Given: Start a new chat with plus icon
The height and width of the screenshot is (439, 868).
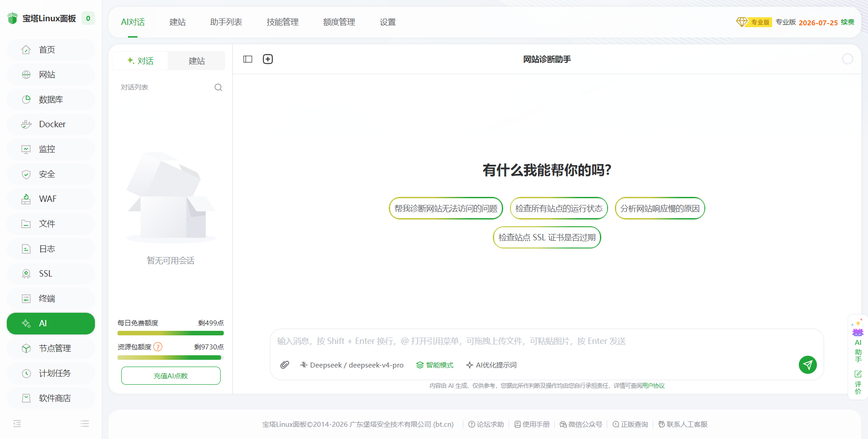Looking at the screenshot, I should tap(268, 59).
